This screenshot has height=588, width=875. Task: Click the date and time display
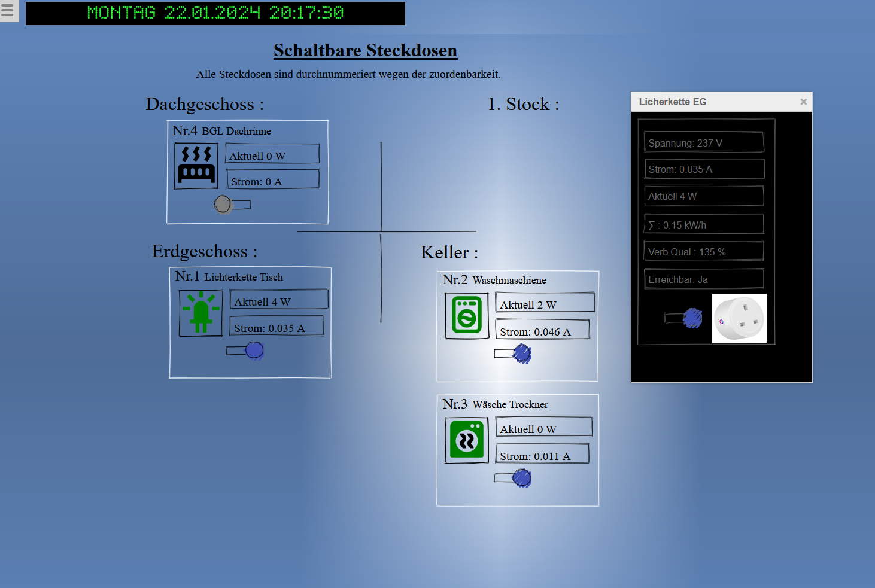click(x=215, y=13)
